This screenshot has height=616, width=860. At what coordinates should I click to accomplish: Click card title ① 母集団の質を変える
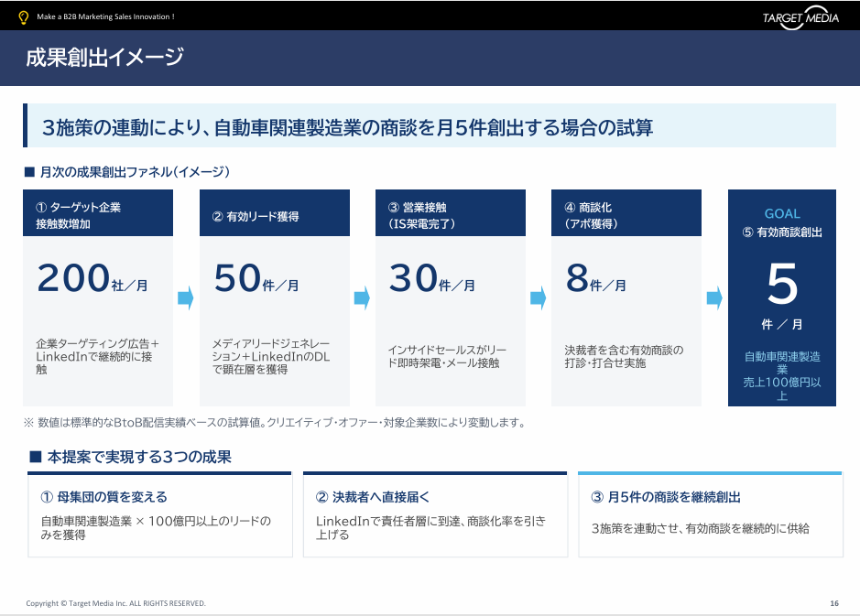103,497
